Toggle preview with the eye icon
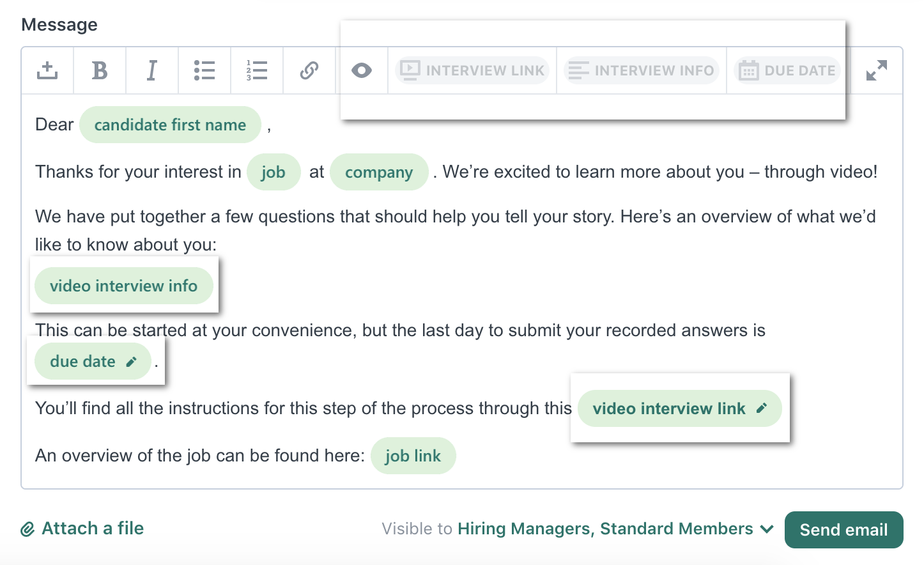 coord(362,70)
